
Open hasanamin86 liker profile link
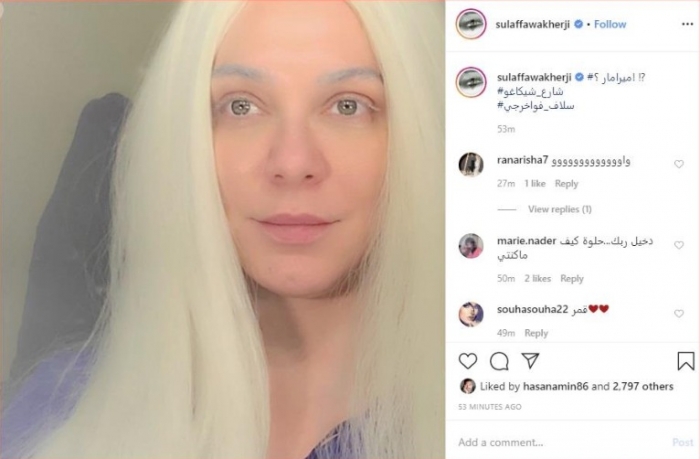555,386
